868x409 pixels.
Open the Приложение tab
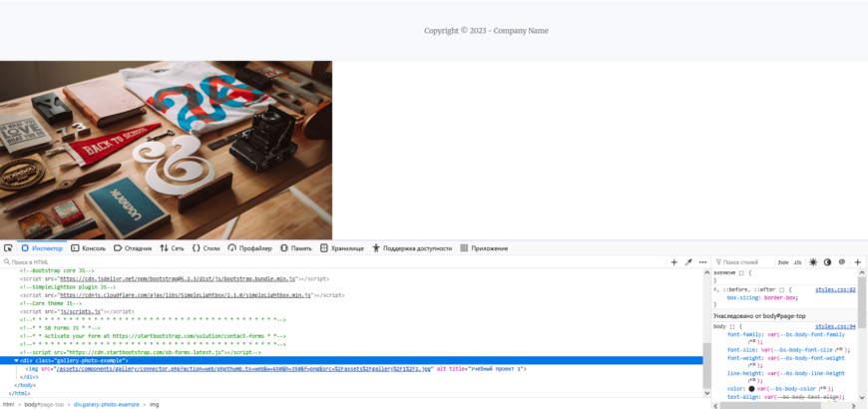(484, 248)
